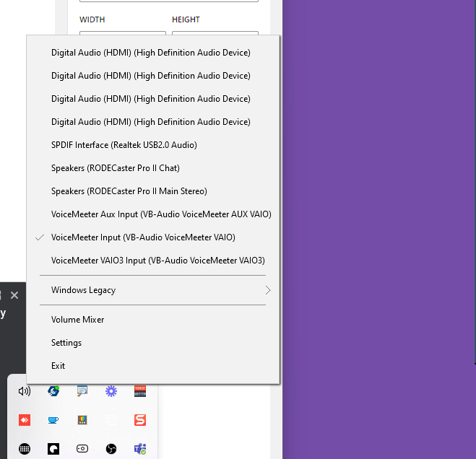This screenshot has width=476, height=459.
Task: Select VoiceMeeter Aux Input device
Action: (153, 214)
